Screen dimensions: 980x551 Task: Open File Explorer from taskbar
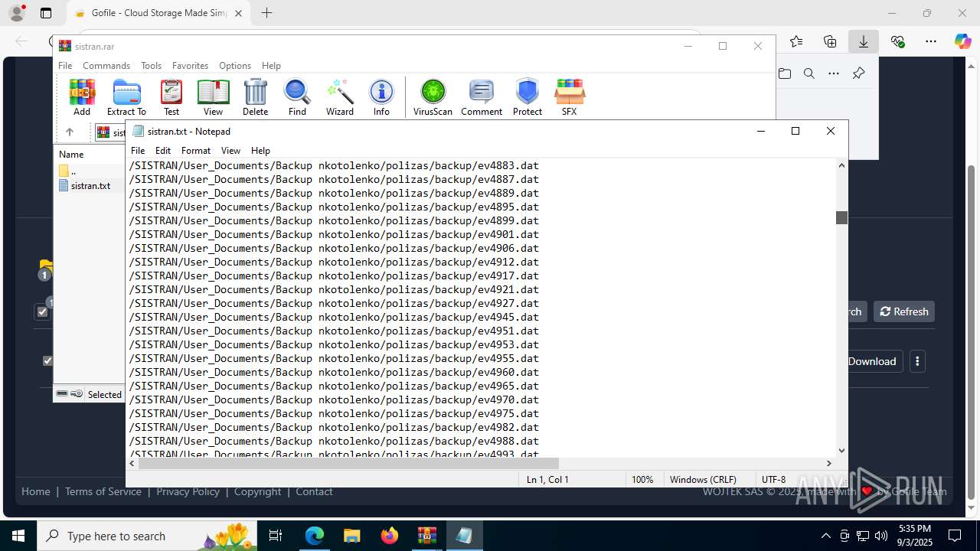[351, 536]
